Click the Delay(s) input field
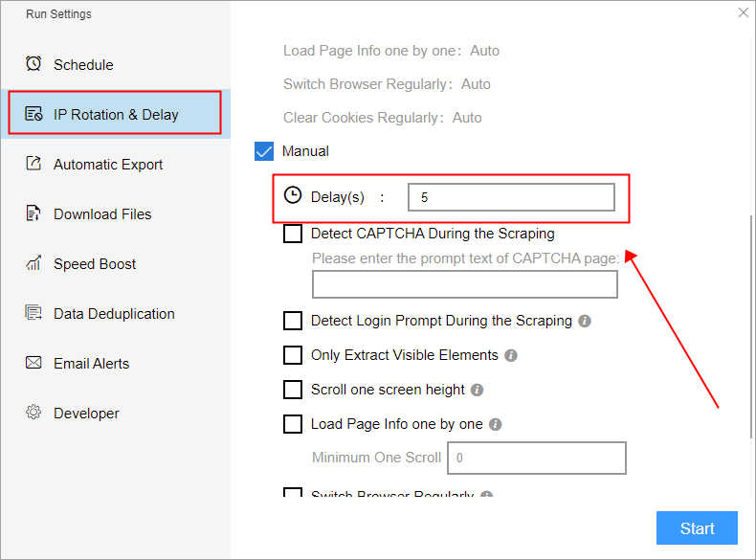 (x=511, y=197)
